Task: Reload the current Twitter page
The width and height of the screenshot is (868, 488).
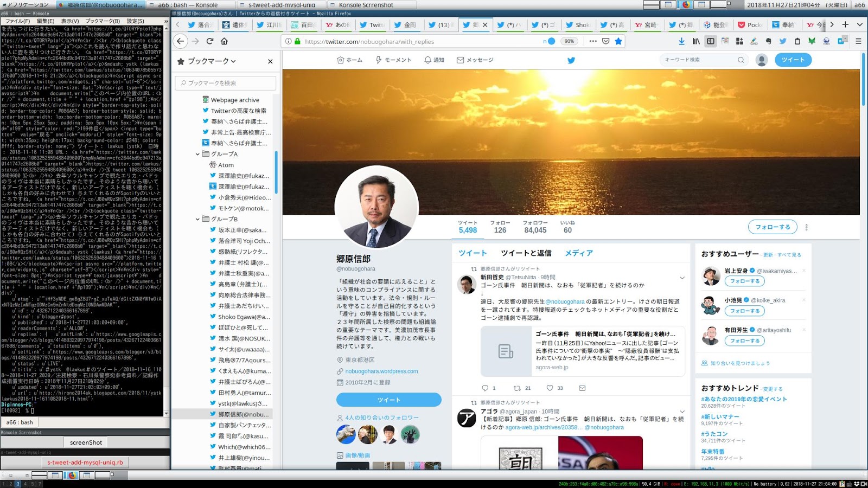Action: pyautogui.click(x=210, y=41)
